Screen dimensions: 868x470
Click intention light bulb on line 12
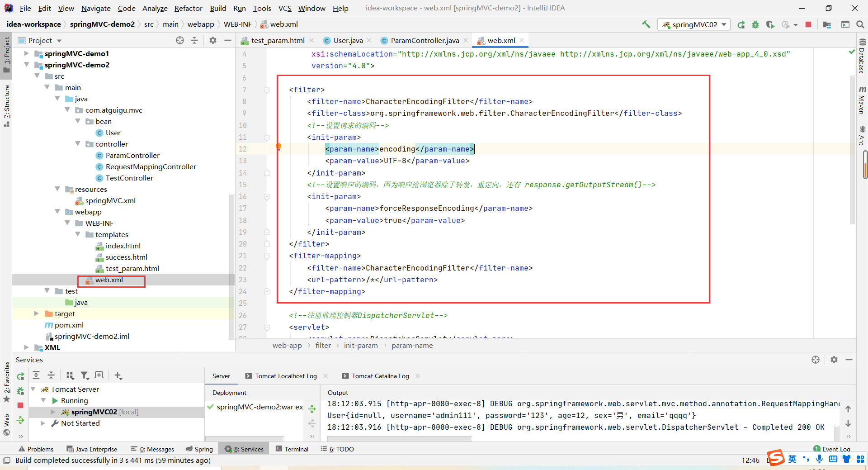tap(278, 147)
